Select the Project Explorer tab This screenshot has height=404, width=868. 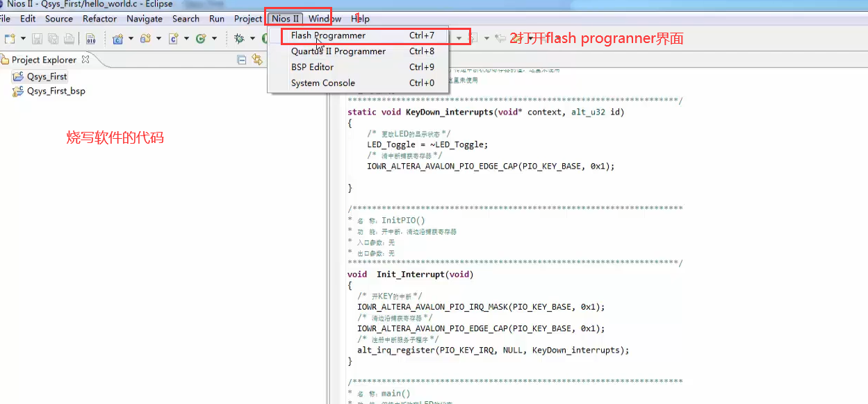[44, 60]
